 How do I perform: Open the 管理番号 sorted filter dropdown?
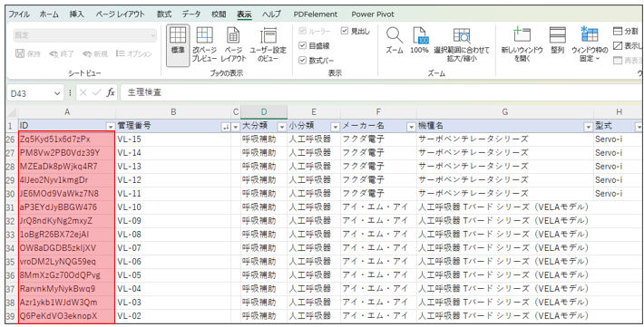(226, 127)
